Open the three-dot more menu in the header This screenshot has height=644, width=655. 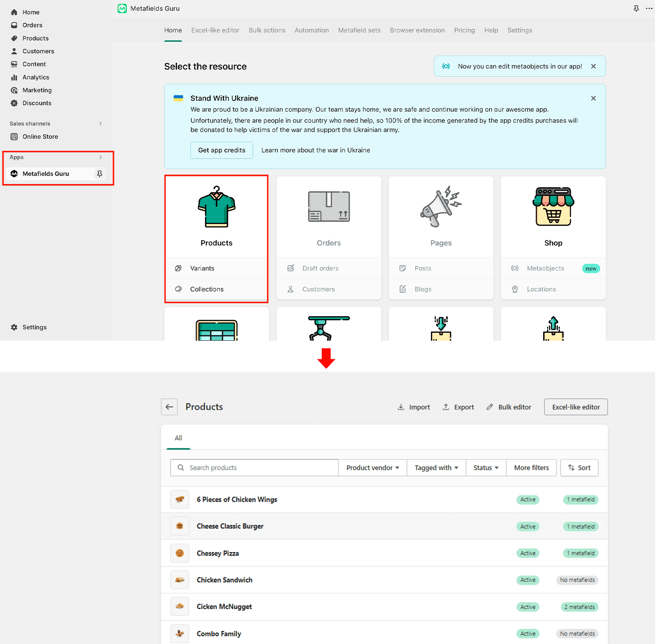click(x=649, y=8)
